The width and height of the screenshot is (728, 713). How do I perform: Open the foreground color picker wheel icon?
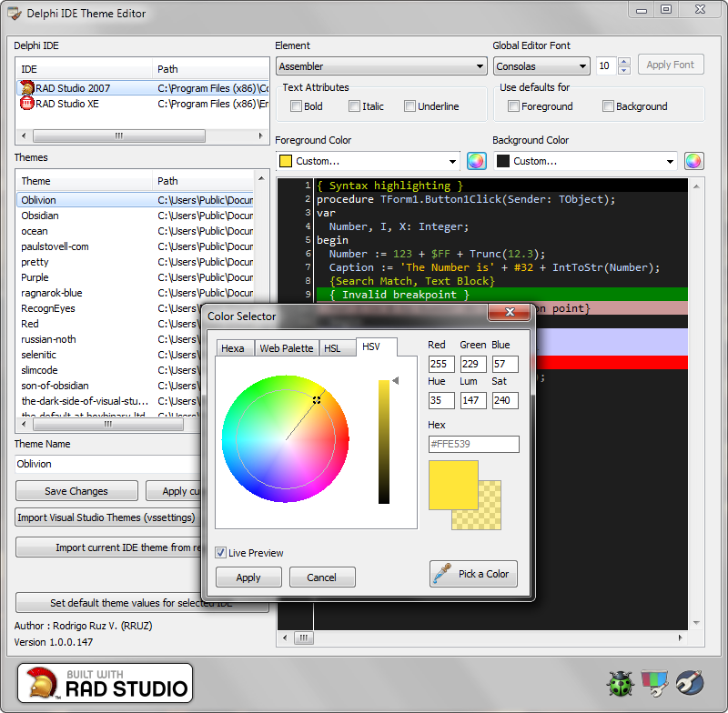pos(476,162)
